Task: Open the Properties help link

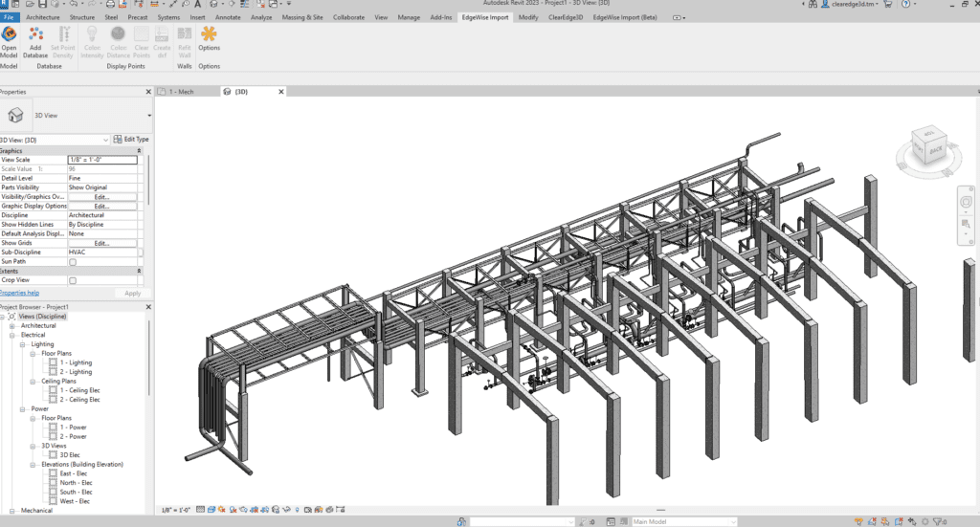Action: (19, 293)
